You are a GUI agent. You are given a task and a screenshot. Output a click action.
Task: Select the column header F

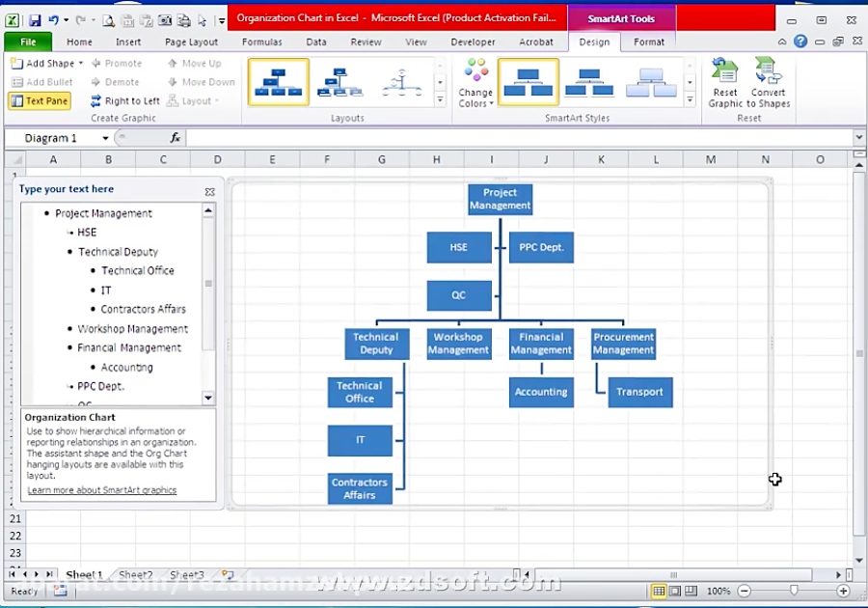point(327,159)
